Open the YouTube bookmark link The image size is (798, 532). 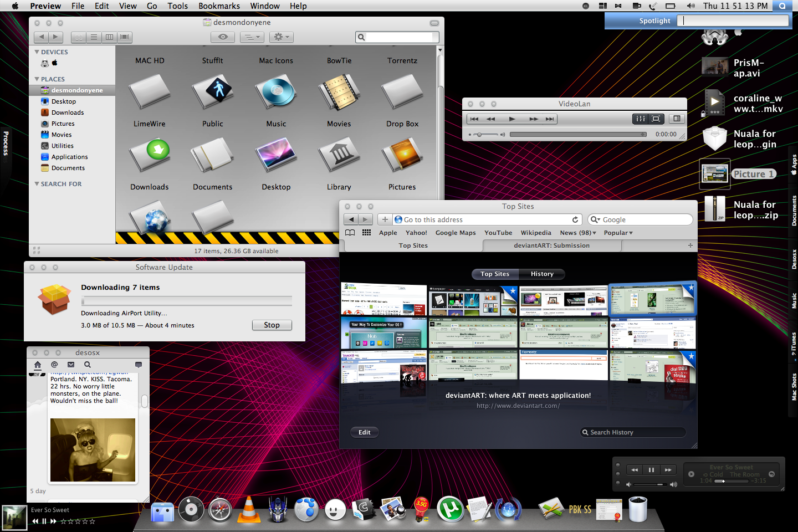pyautogui.click(x=498, y=233)
